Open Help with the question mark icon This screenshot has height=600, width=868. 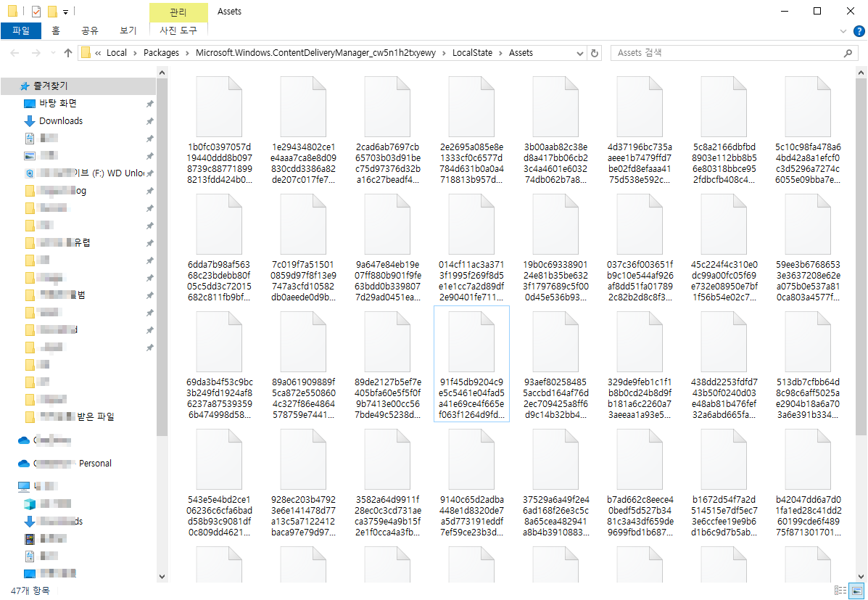tap(859, 31)
